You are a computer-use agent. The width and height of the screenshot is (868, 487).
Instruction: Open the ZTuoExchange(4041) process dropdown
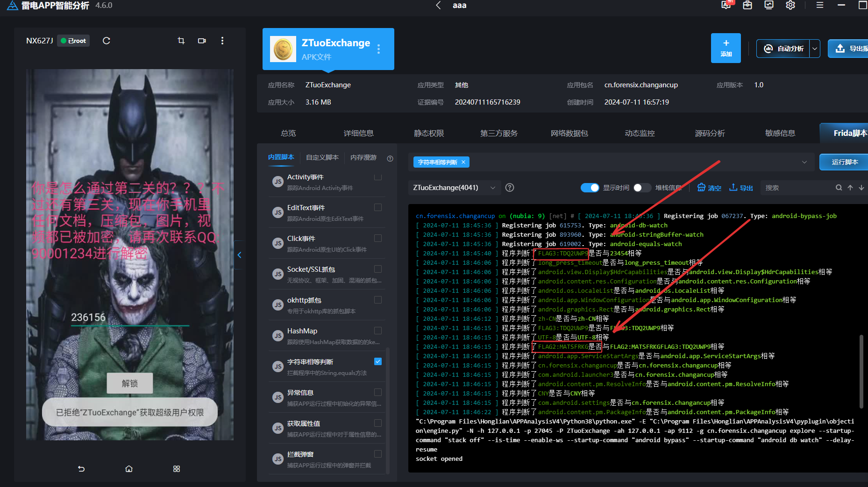click(x=454, y=187)
